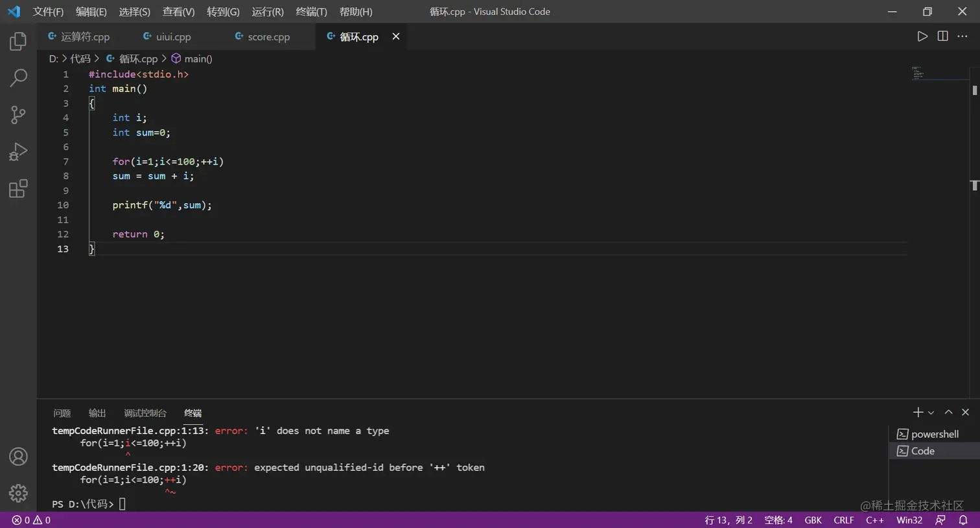Open the 运行 menu

point(267,11)
